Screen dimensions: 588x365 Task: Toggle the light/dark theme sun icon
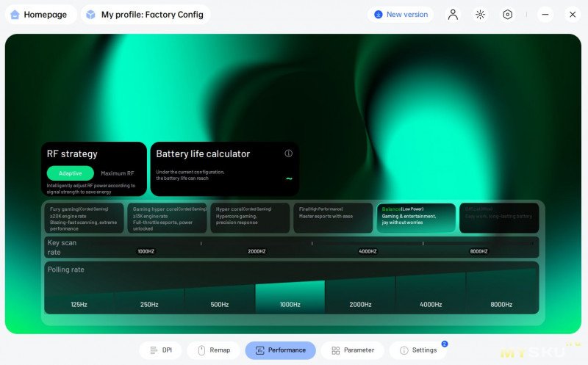[x=480, y=15]
